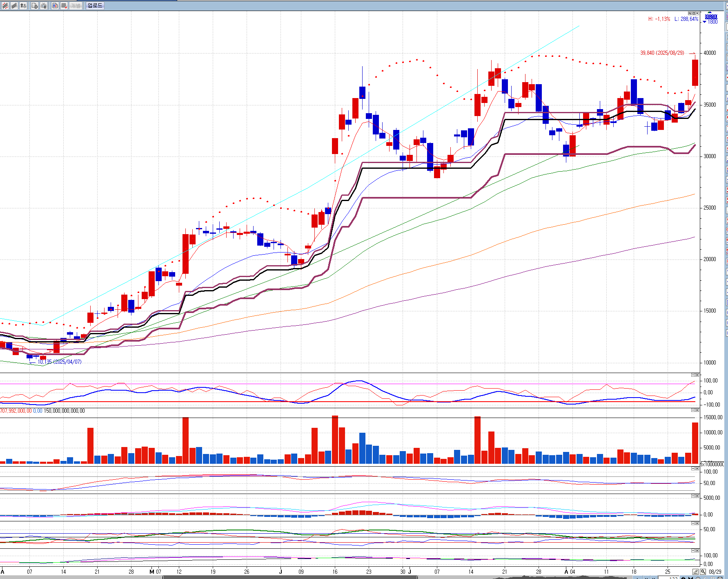
Task: Close the volume indicator panel
Action: [x=697, y=410]
